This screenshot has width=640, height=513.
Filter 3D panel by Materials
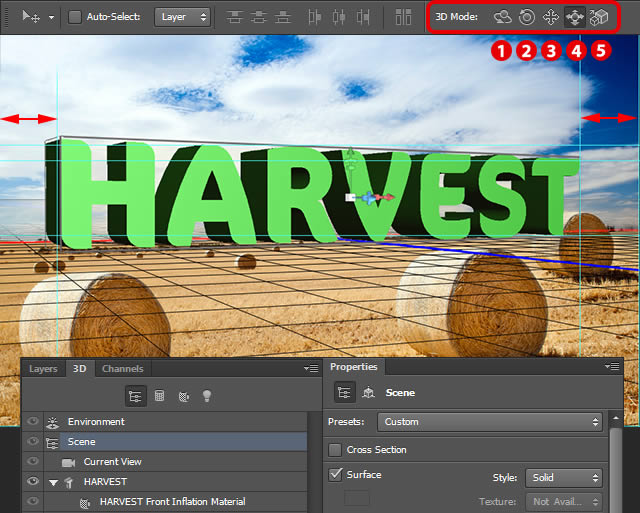(x=184, y=396)
